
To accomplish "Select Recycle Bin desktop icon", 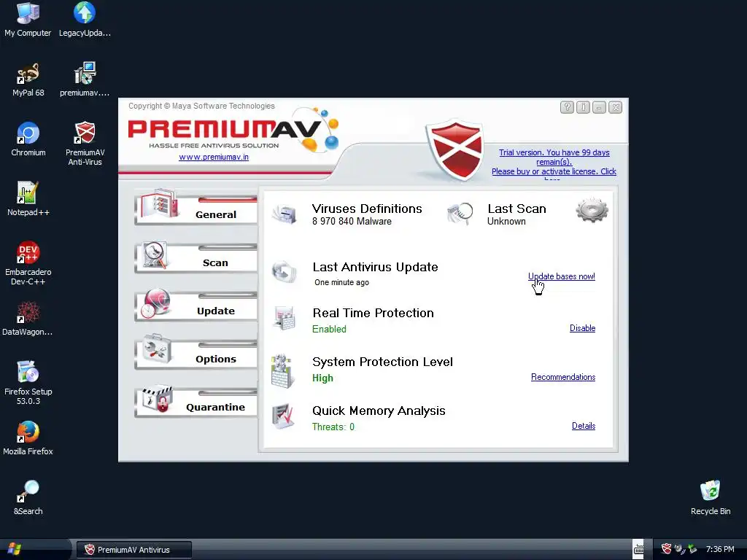I will pos(711,497).
